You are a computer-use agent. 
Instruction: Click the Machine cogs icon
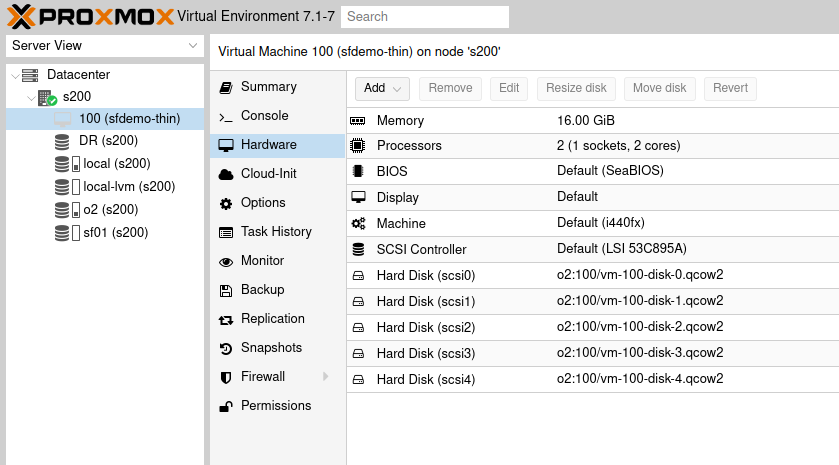[358, 223]
